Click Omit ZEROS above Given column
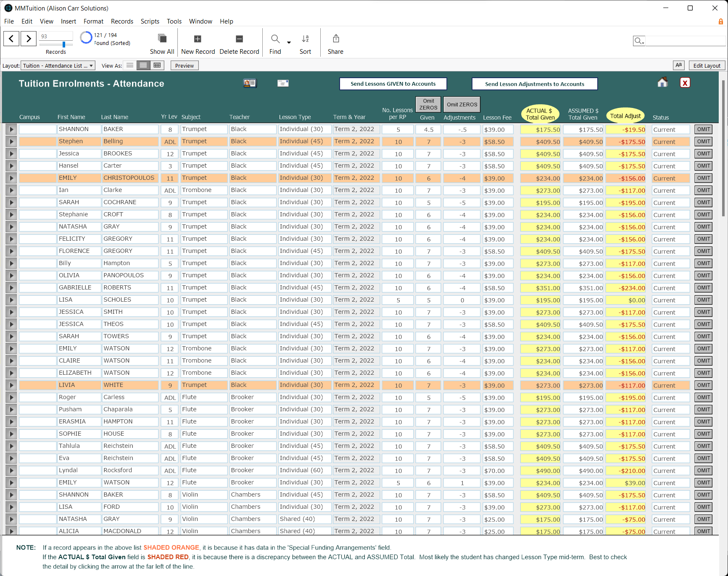This screenshot has width=728, height=576. pos(428,104)
